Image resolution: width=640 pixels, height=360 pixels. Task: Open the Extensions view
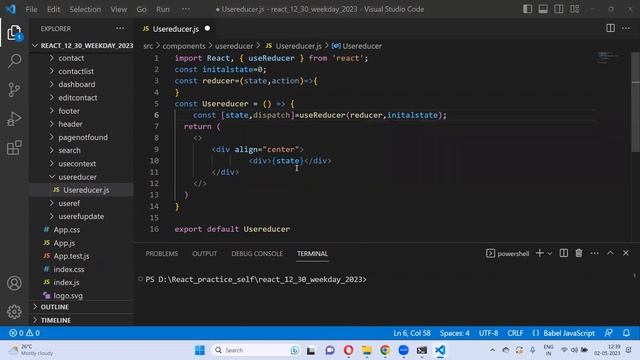pos(14,147)
